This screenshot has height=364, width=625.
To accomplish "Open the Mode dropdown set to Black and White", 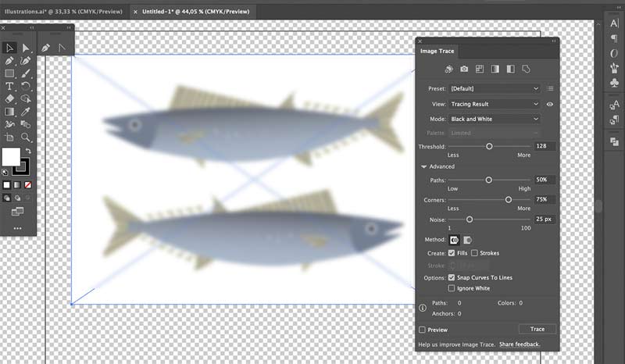I will click(495, 119).
